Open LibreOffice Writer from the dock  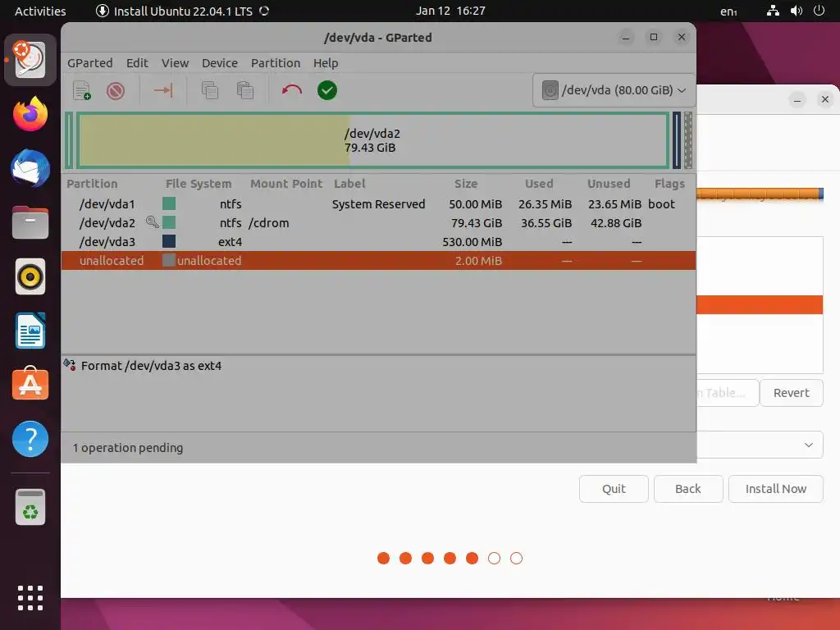(30, 331)
